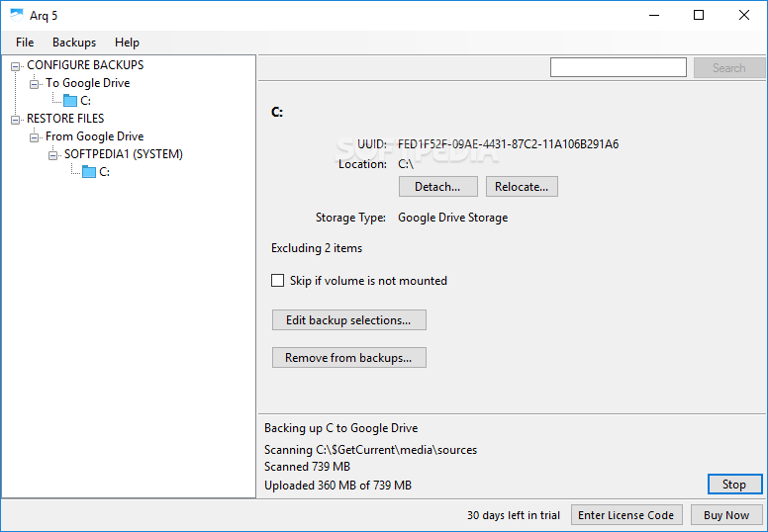Click the 'Scanning C:\$GetCurrent\media\sources' line

click(371, 450)
